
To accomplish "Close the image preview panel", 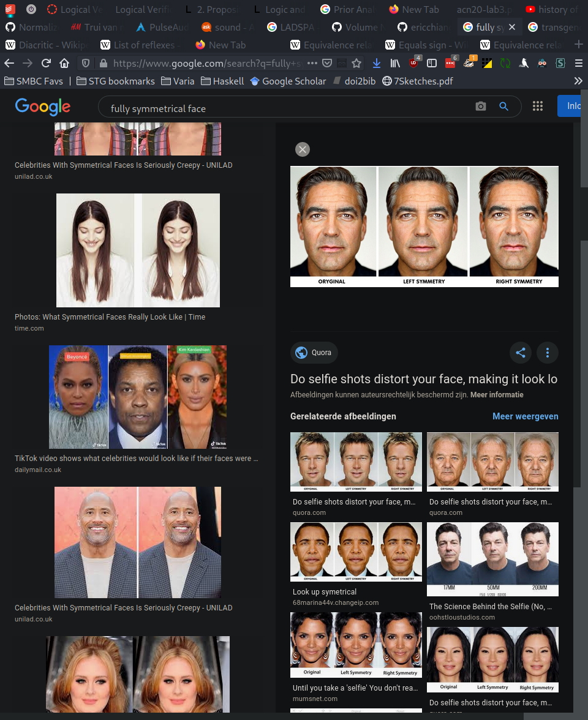I will [x=303, y=149].
